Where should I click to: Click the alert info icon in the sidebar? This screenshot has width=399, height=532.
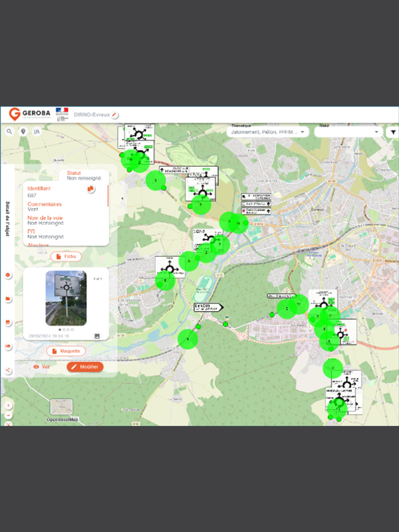point(8,275)
